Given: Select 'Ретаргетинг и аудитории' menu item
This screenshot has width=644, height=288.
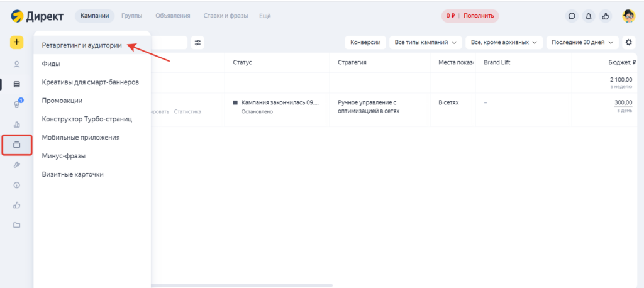Looking at the screenshot, I should [82, 45].
